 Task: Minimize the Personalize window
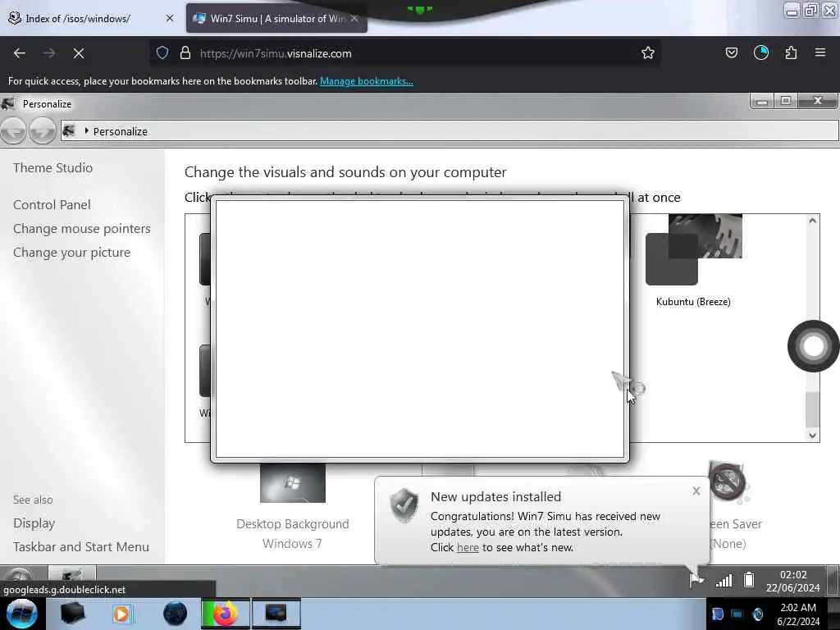click(x=761, y=101)
